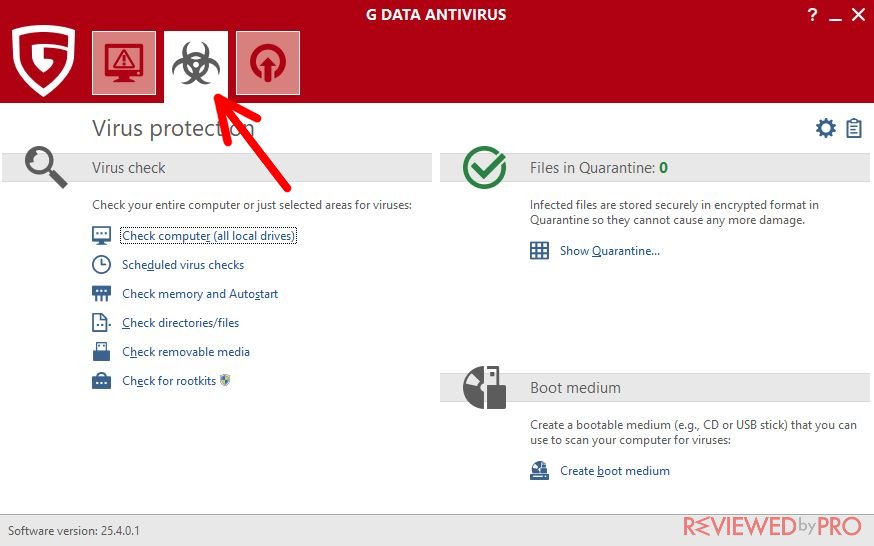Run Check memory and Autostart
Viewport: 874px width, 546px height.
pos(200,294)
